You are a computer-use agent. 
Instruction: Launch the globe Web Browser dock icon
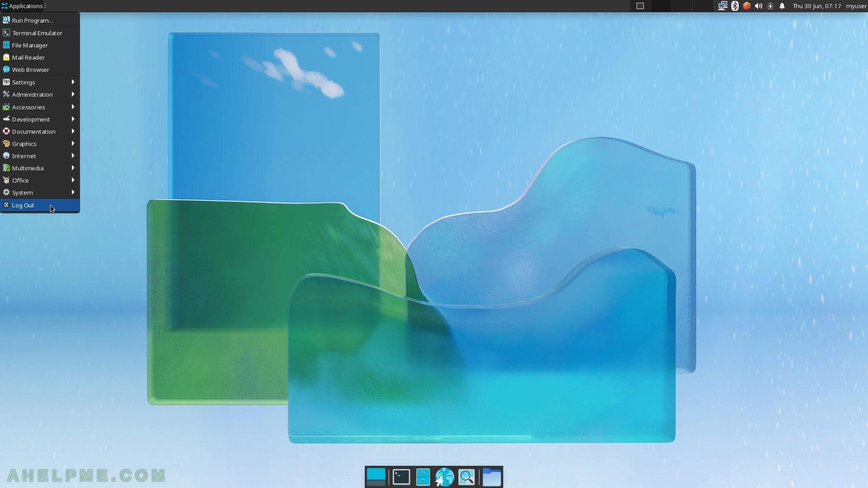pyautogui.click(x=444, y=477)
